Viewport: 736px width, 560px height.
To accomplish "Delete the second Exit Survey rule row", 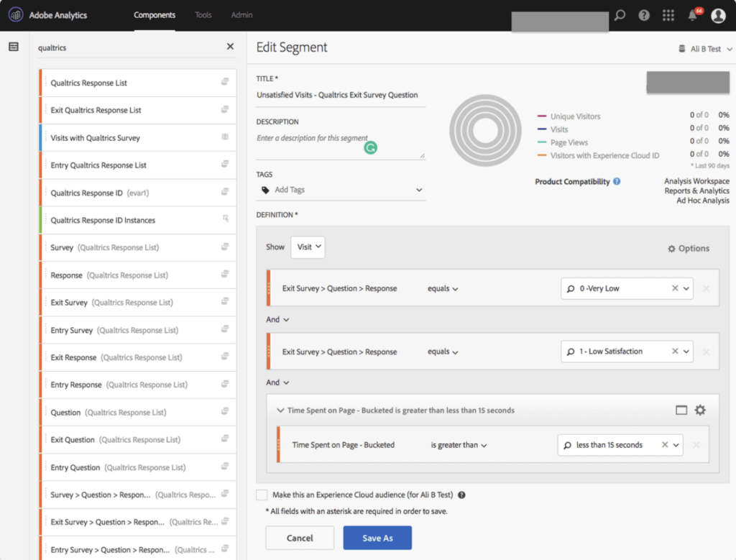I will coord(706,352).
